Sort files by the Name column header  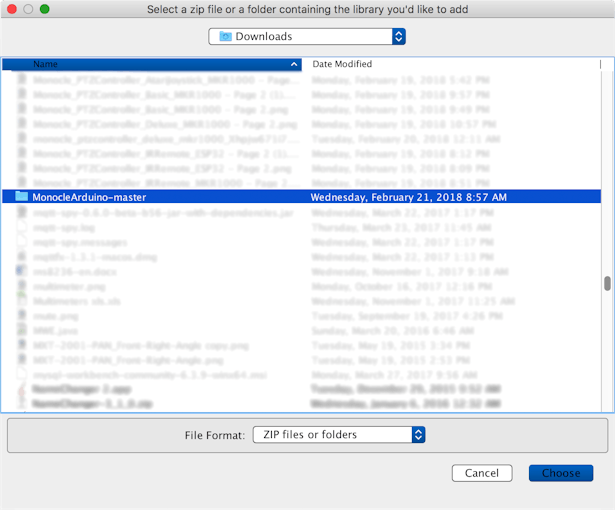coord(152,64)
